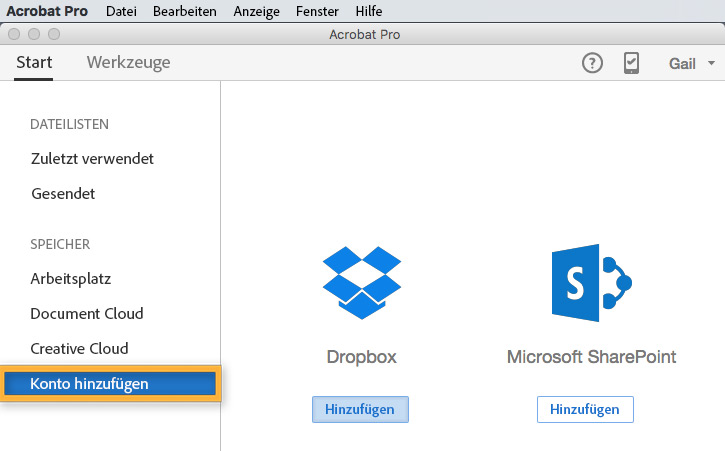
Task: Click the Gail user name
Action: click(682, 63)
